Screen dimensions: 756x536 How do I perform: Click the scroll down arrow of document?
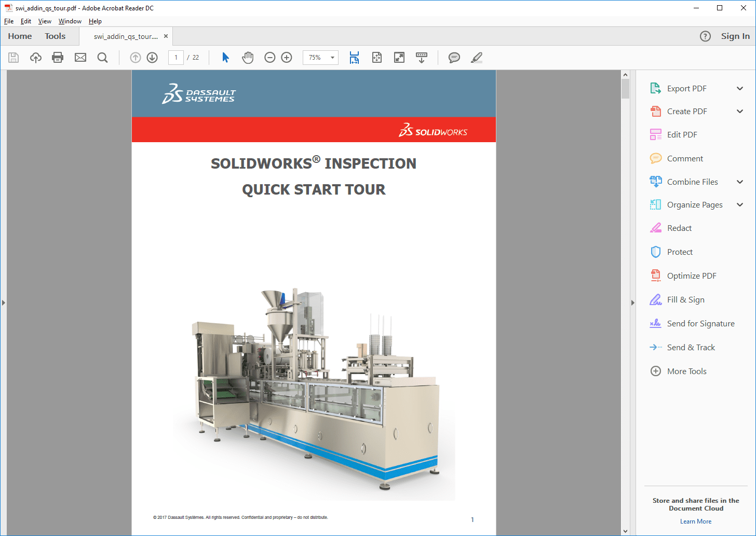(x=625, y=531)
